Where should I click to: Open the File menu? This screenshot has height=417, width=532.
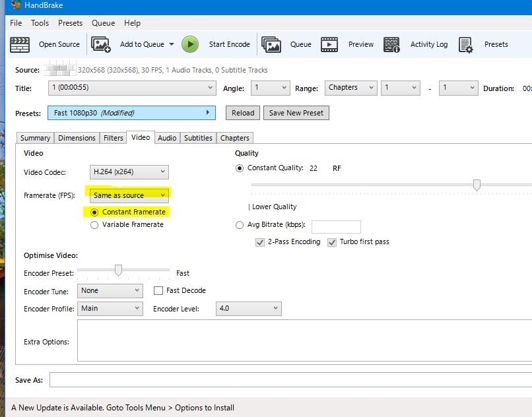(16, 23)
